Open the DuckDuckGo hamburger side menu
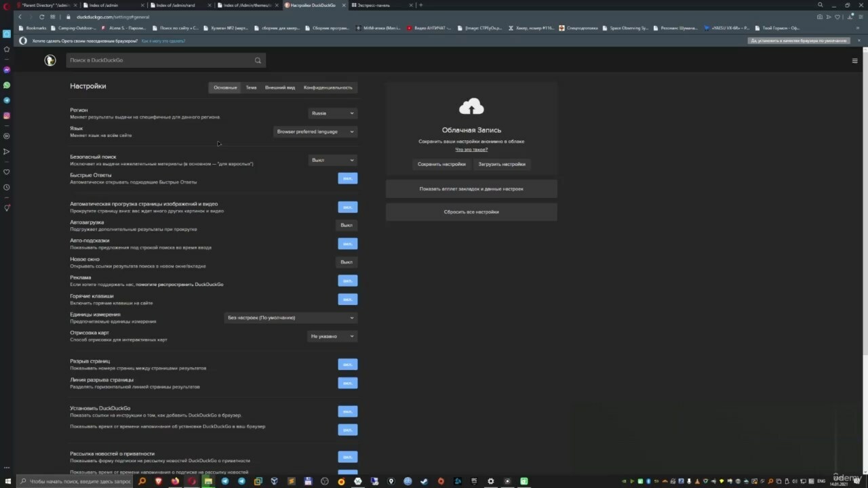The width and height of the screenshot is (868, 488). point(854,60)
